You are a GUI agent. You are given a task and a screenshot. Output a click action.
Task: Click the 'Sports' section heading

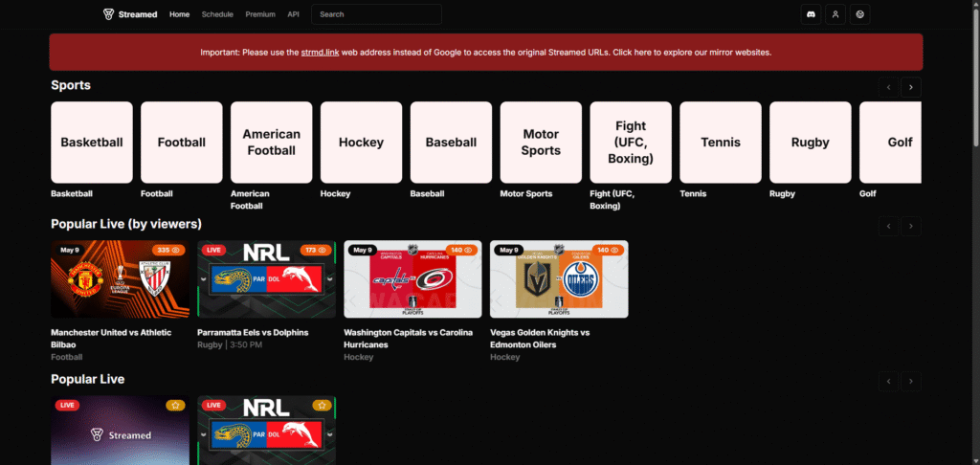71,85
